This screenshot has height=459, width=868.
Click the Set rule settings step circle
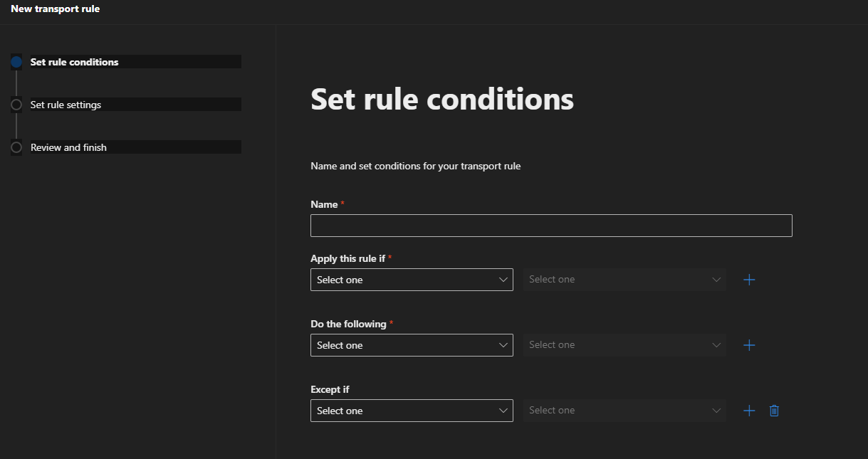coord(16,105)
